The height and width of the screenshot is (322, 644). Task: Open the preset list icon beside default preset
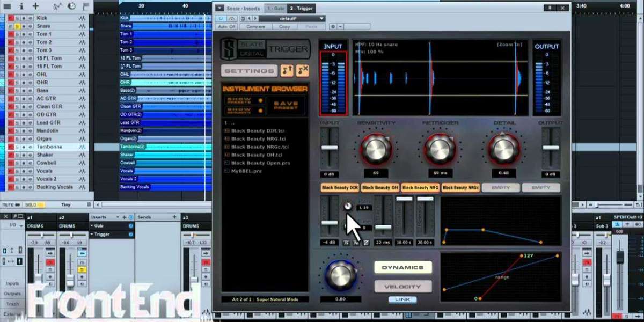point(242,18)
